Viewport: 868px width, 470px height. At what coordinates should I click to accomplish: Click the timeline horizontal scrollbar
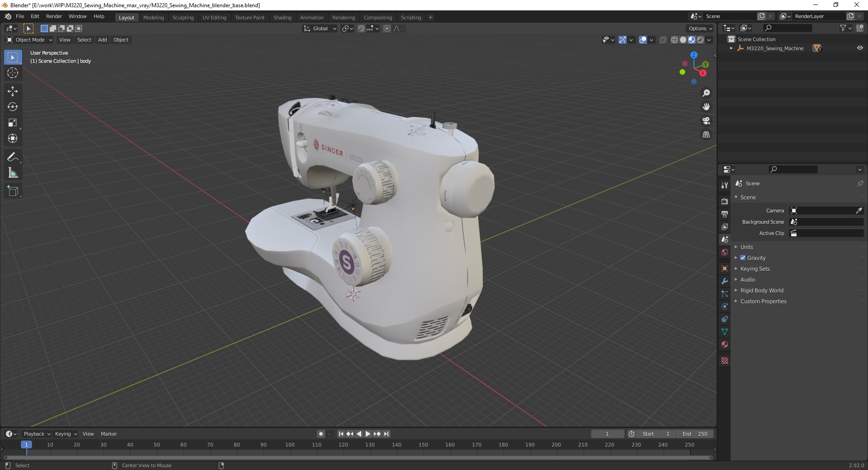point(358,457)
